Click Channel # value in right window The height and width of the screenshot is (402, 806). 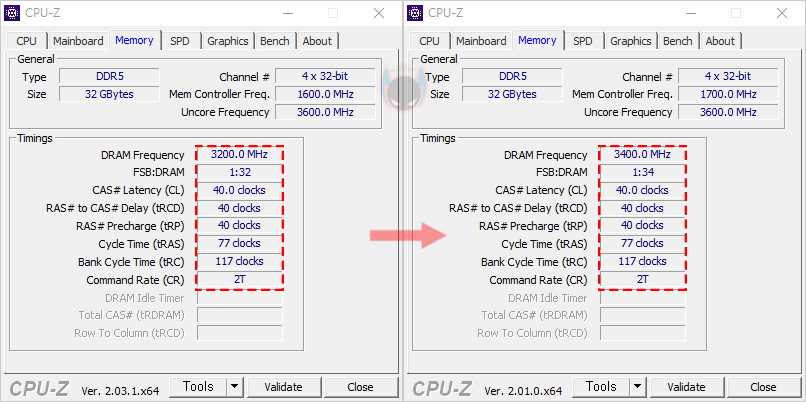728,77
